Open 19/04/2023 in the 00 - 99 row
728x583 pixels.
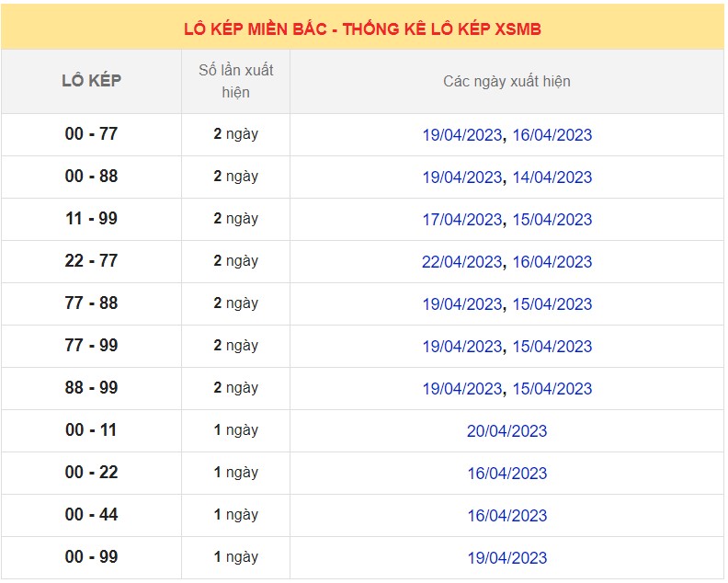coord(506,558)
